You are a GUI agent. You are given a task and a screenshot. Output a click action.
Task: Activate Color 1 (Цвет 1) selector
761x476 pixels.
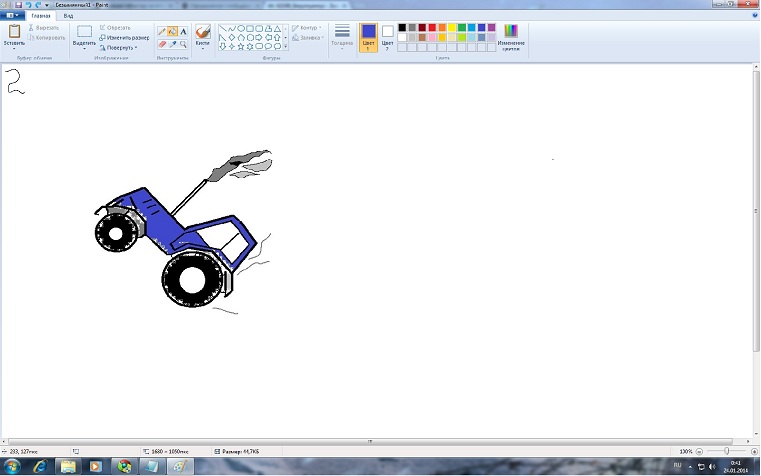[368, 37]
